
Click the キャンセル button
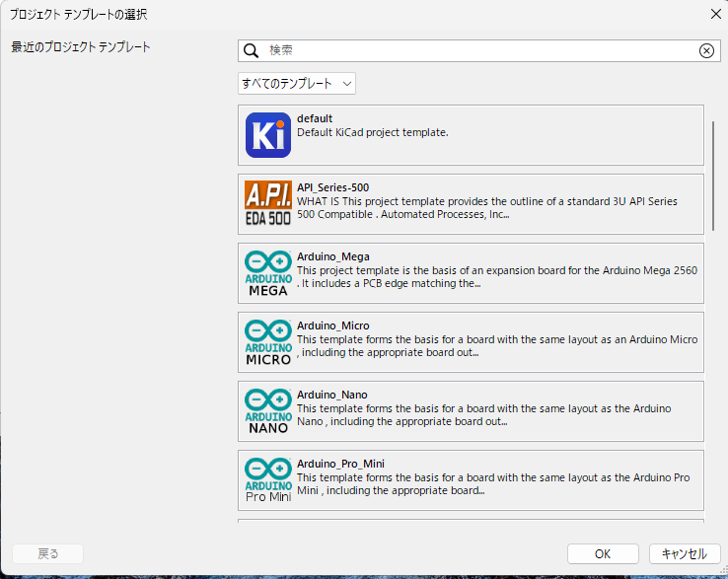pyautogui.click(x=685, y=554)
